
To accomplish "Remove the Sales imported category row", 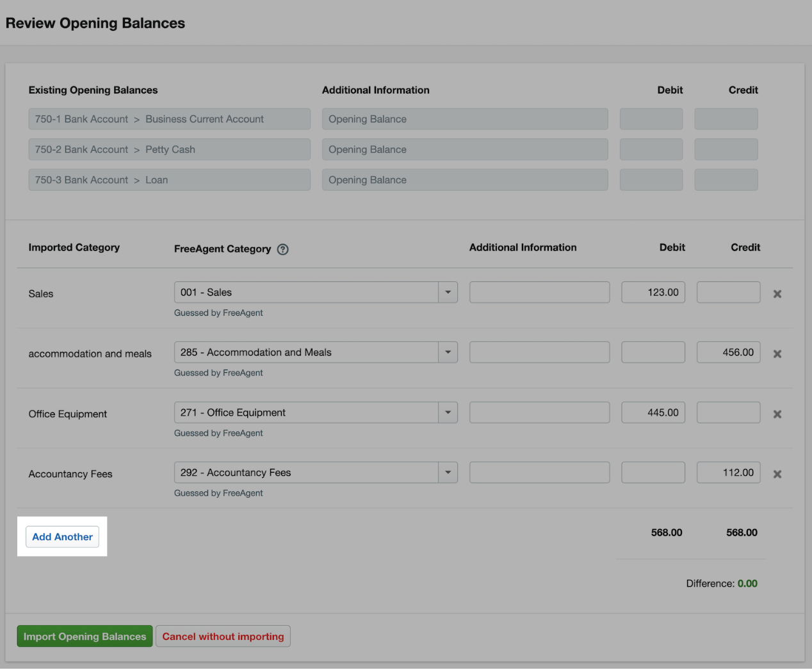I will 777,293.
